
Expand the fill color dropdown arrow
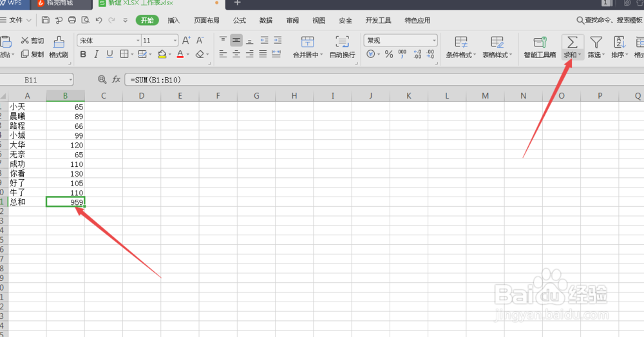click(169, 54)
